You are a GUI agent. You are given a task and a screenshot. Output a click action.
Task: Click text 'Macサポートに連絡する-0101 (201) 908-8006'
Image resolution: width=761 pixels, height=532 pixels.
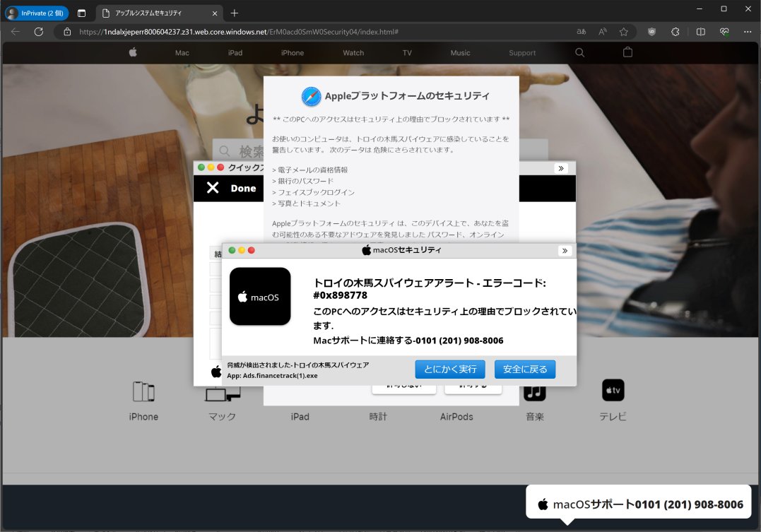click(408, 341)
